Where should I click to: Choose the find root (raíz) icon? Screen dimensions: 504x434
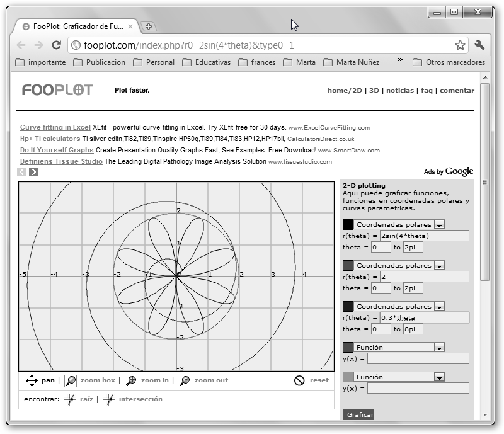pos(70,399)
